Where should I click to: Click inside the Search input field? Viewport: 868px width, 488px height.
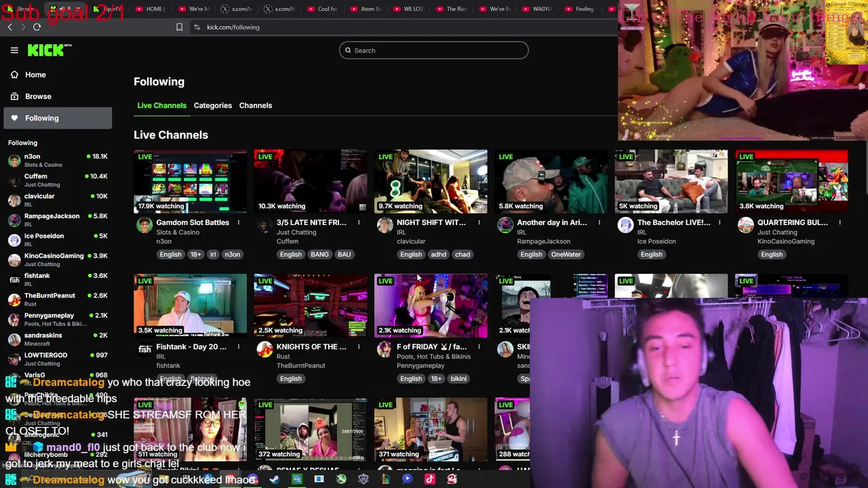click(x=434, y=50)
